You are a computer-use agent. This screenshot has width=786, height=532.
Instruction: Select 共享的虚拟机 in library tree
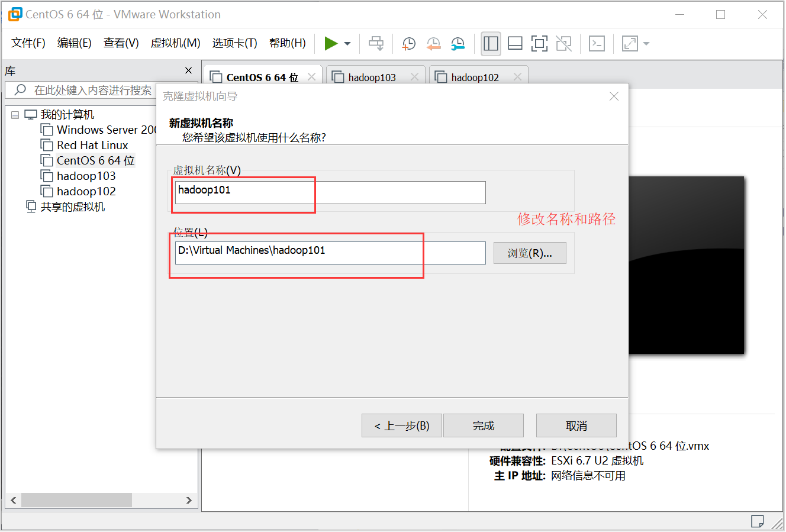[x=66, y=207]
